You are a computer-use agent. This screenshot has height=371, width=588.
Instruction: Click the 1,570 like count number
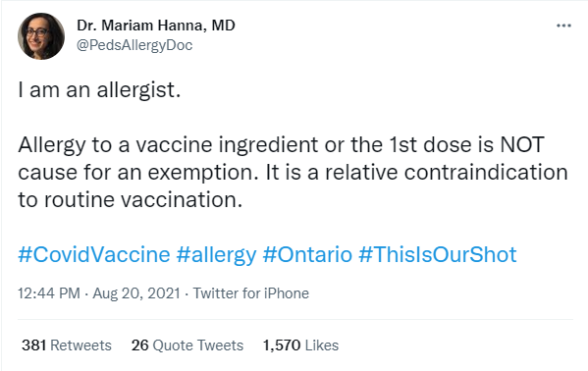tap(282, 345)
